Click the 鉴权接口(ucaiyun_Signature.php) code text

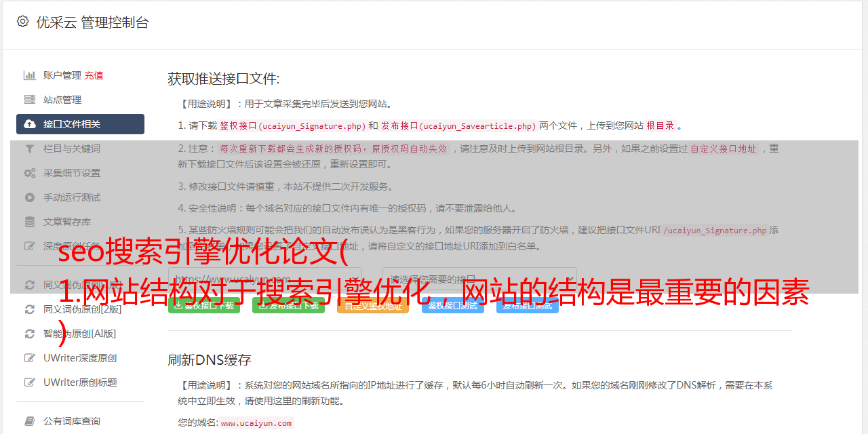click(292, 126)
